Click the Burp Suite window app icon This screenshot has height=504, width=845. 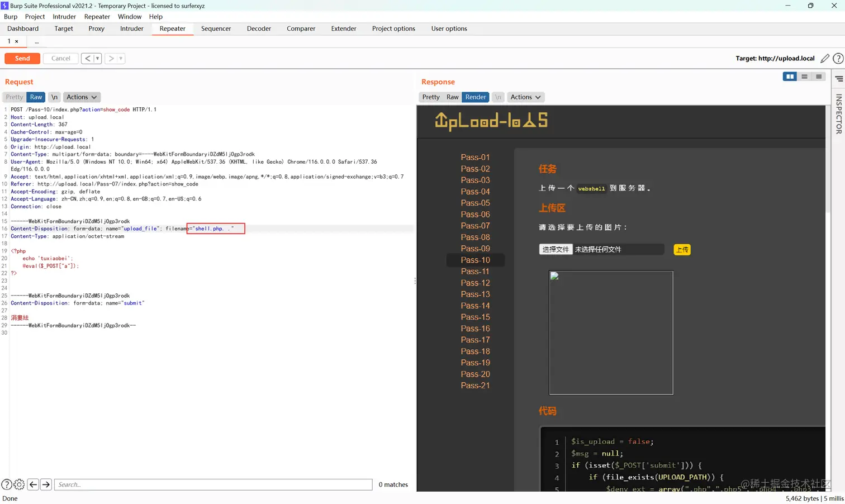(x=4, y=6)
